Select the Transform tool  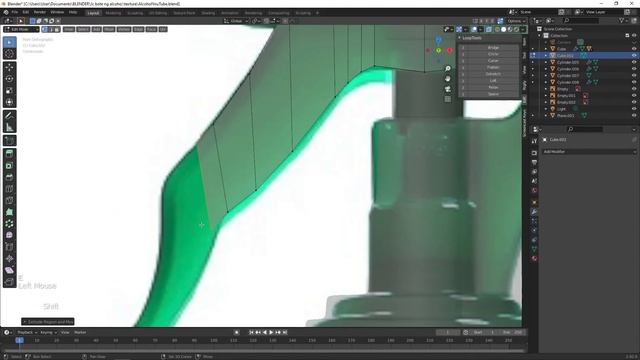pyautogui.click(x=9, y=102)
